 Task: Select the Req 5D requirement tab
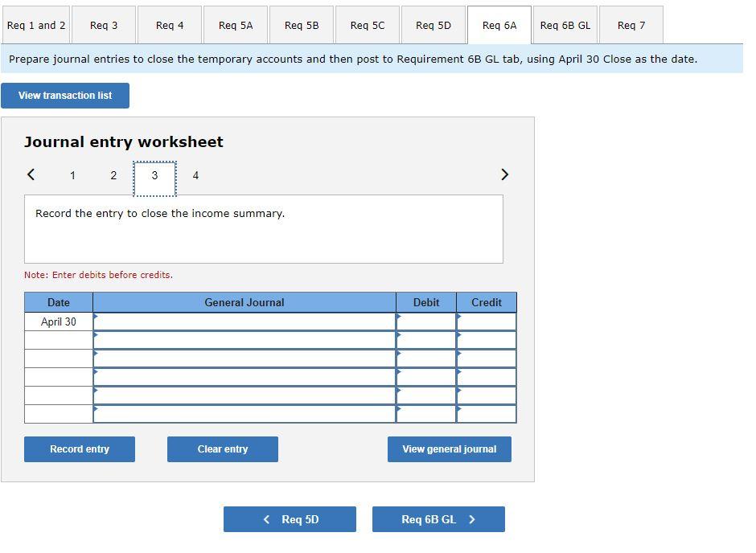[x=433, y=25]
